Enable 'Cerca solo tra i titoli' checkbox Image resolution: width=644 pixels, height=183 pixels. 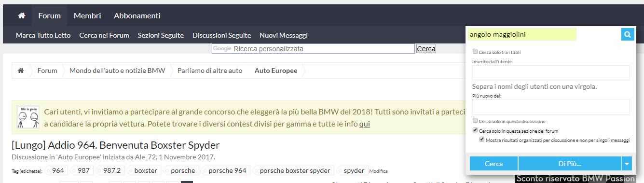[475, 52]
